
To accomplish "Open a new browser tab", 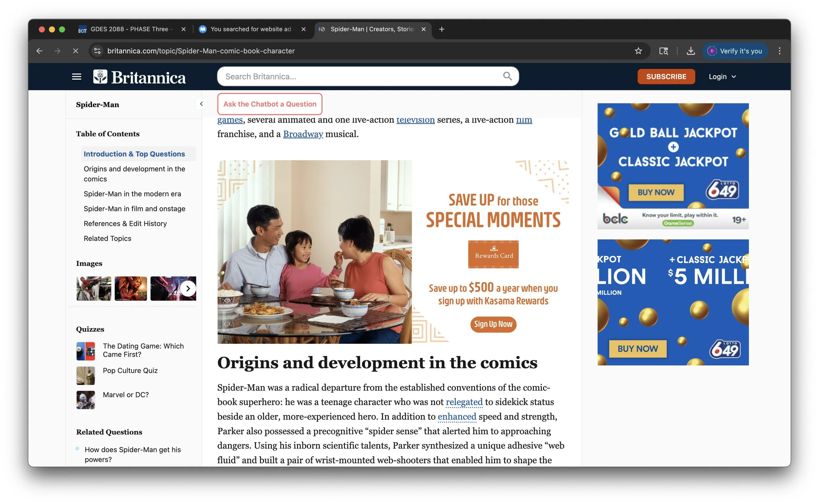I will pyautogui.click(x=442, y=29).
